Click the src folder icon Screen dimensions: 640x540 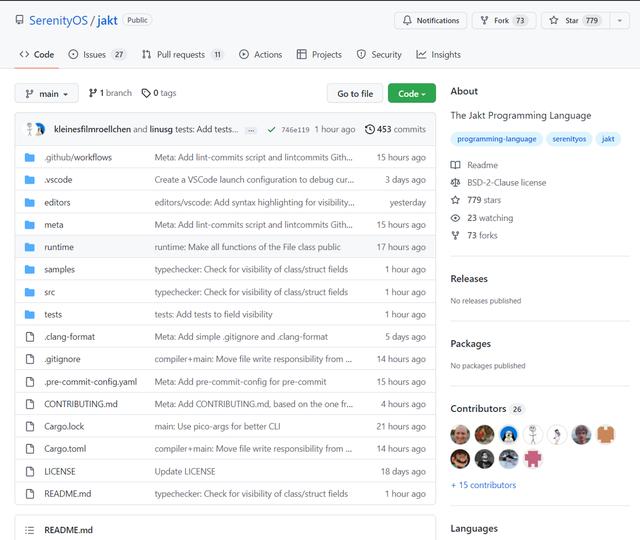30,292
